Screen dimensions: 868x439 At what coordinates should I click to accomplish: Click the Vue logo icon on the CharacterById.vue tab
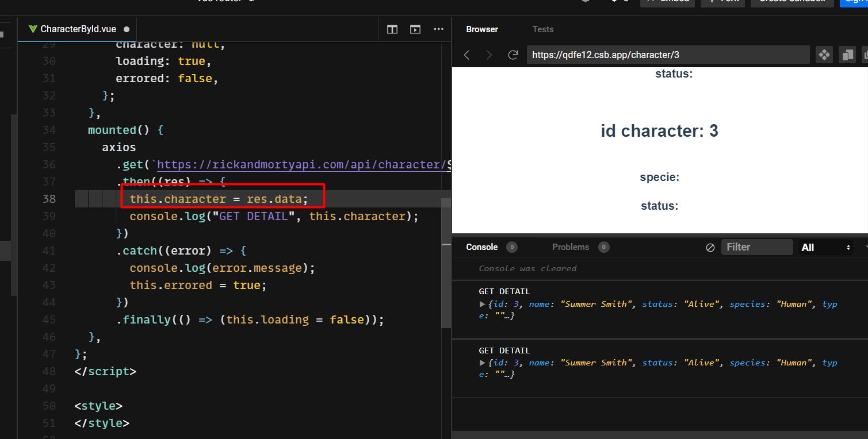(x=33, y=29)
